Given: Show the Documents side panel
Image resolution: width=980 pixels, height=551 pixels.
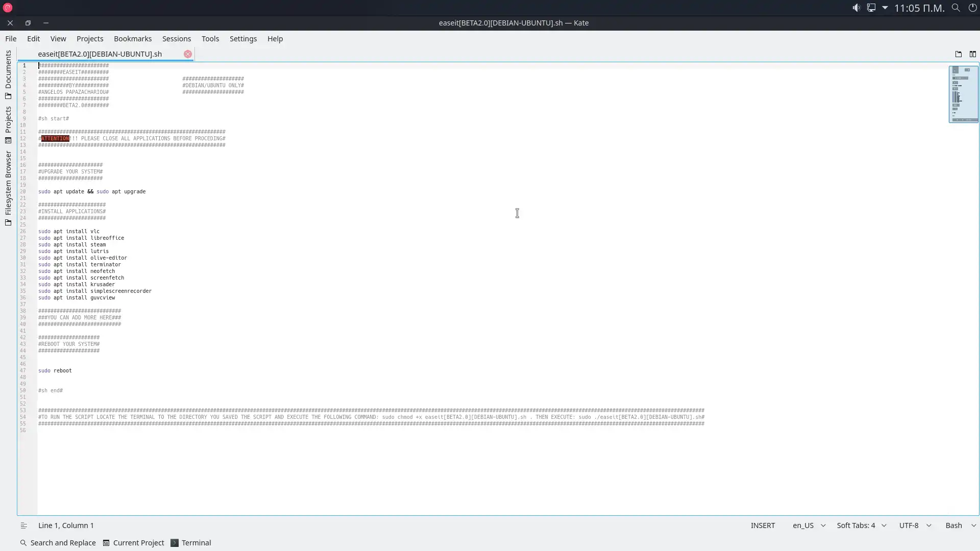Looking at the screenshot, I should tap(8, 74).
